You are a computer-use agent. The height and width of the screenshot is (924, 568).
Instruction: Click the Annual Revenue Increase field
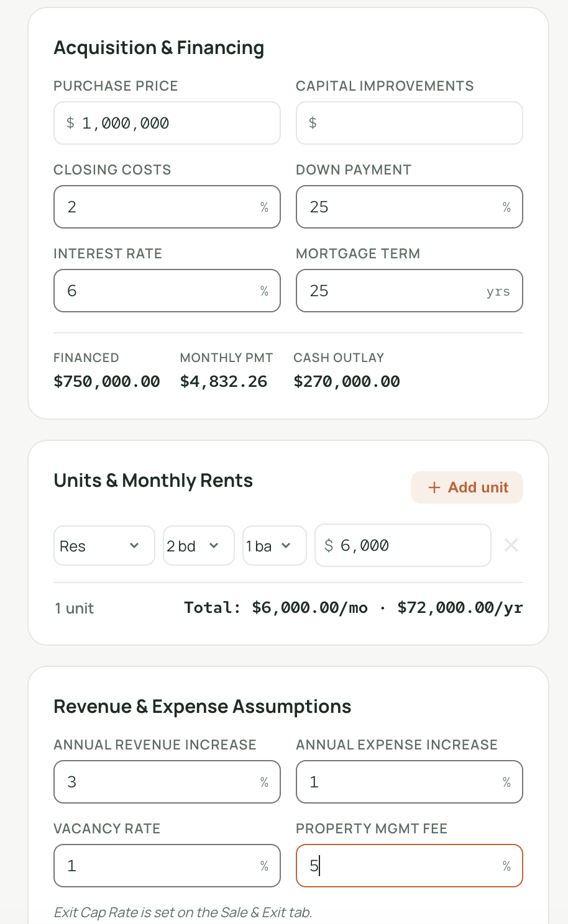coord(167,782)
